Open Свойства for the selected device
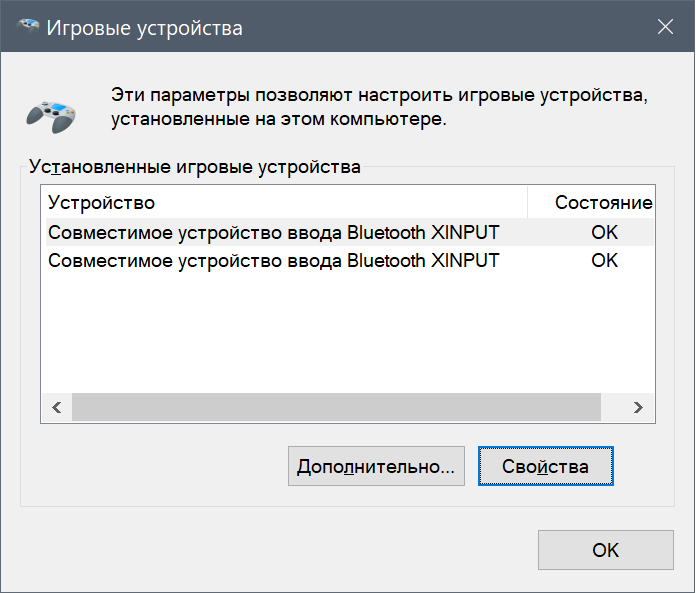The height and width of the screenshot is (593, 696). [x=545, y=466]
